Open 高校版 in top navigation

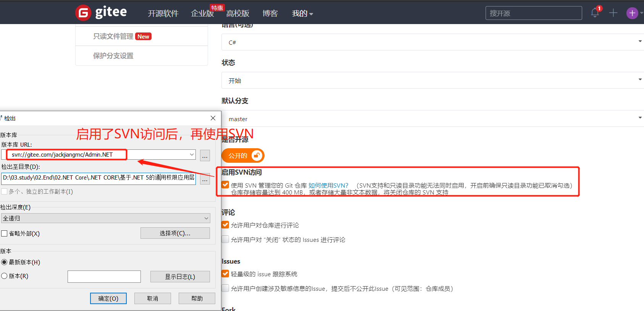238,14
